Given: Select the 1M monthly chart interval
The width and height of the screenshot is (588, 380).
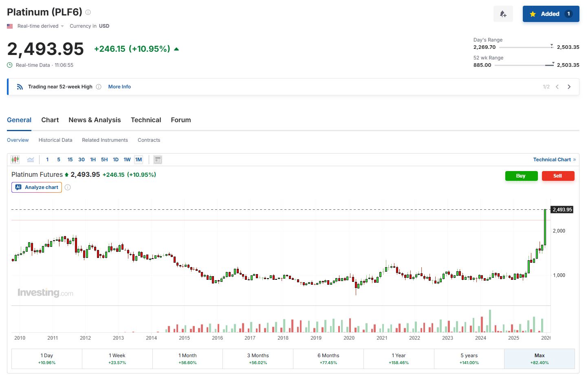Looking at the screenshot, I should [x=139, y=160].
